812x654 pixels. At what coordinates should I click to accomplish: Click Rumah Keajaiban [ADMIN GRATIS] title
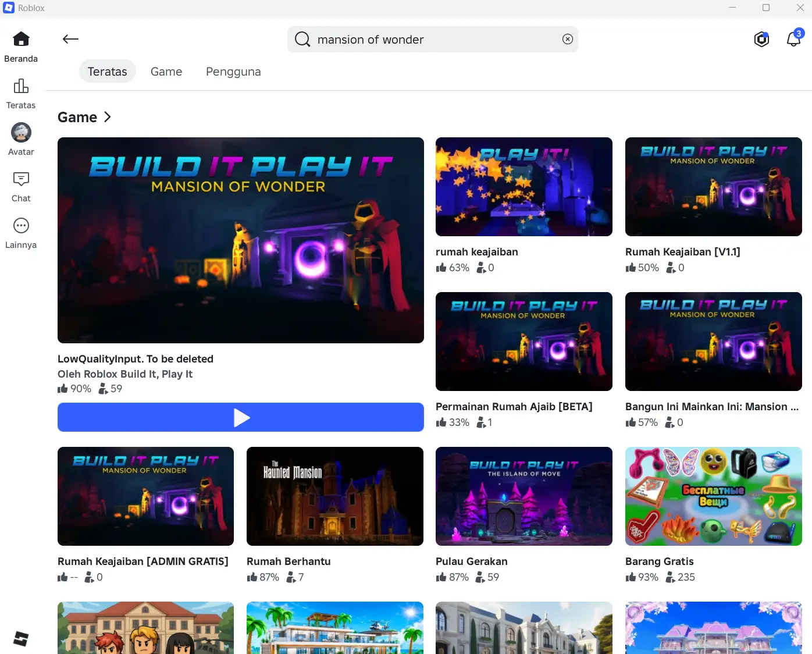[x=143, y=561]
